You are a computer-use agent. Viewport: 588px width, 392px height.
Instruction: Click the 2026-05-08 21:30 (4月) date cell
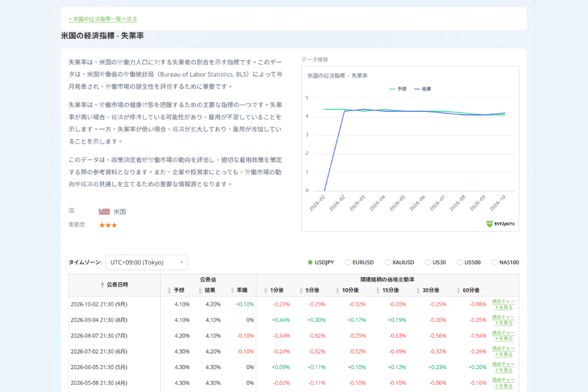[99, 383]
